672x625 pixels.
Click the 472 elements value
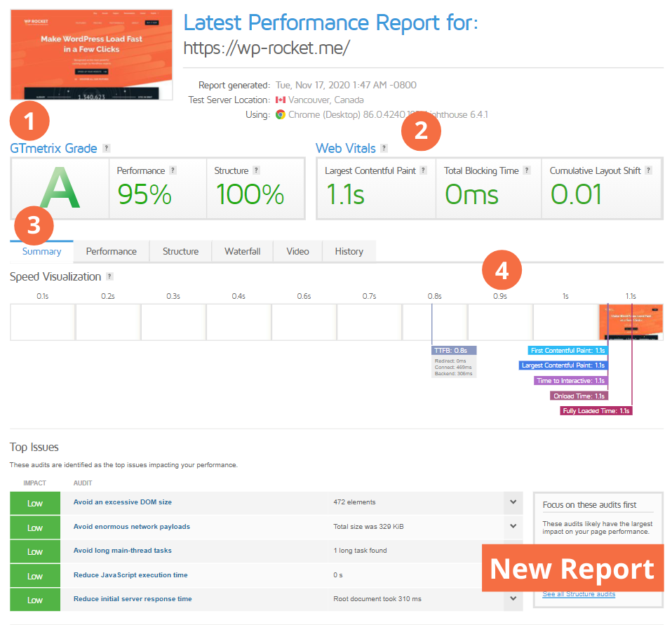(354, 502)
